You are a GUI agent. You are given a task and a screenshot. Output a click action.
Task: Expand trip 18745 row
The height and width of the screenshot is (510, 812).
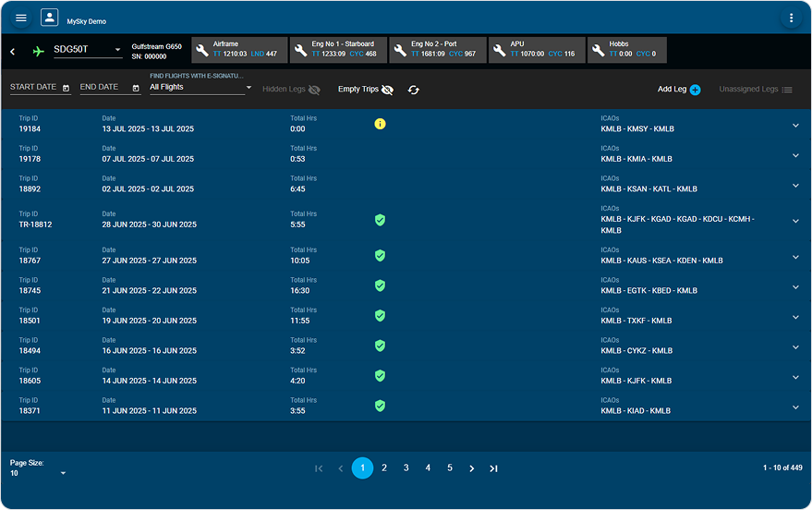click(x=795, y=286)
